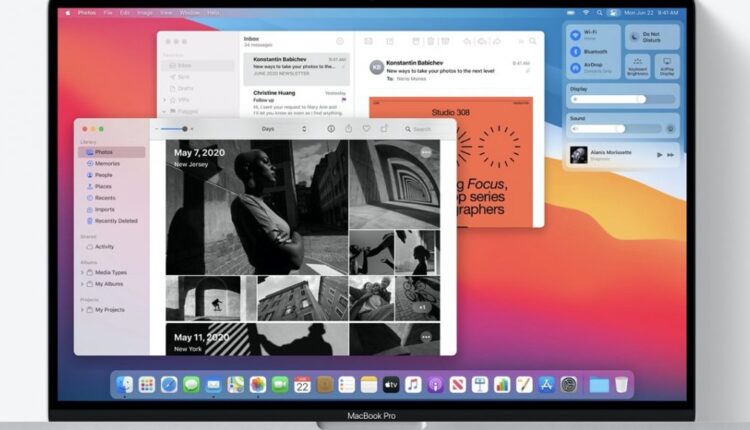Click the Display brightness slider
750x430 pixels.
coord(612,101)
